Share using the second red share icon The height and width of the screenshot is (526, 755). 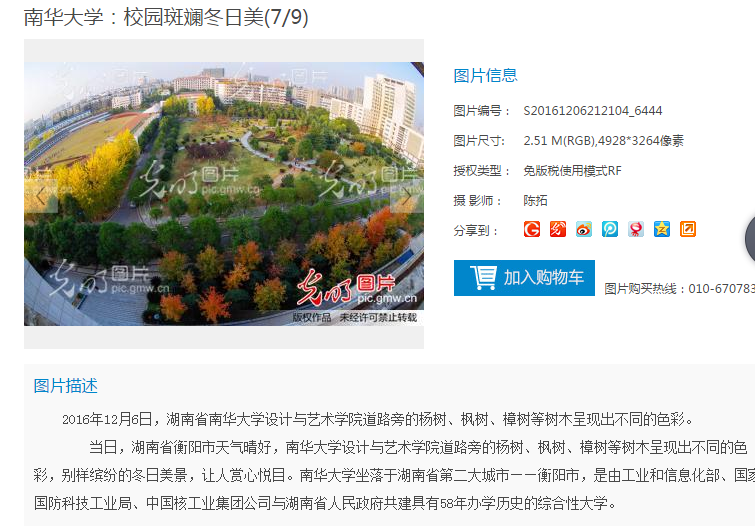(x=558, y=229)
